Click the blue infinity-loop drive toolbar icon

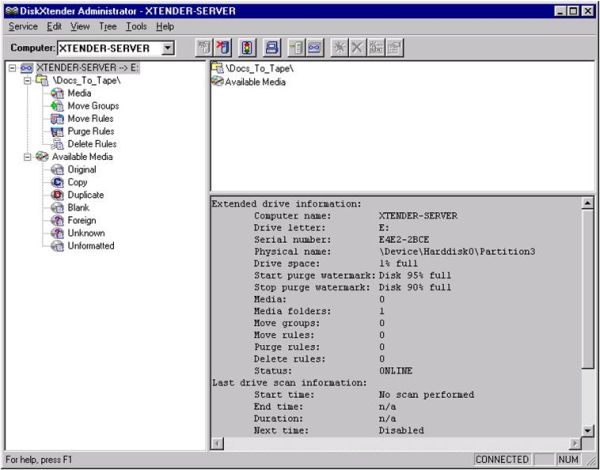(x=315, y=48)
